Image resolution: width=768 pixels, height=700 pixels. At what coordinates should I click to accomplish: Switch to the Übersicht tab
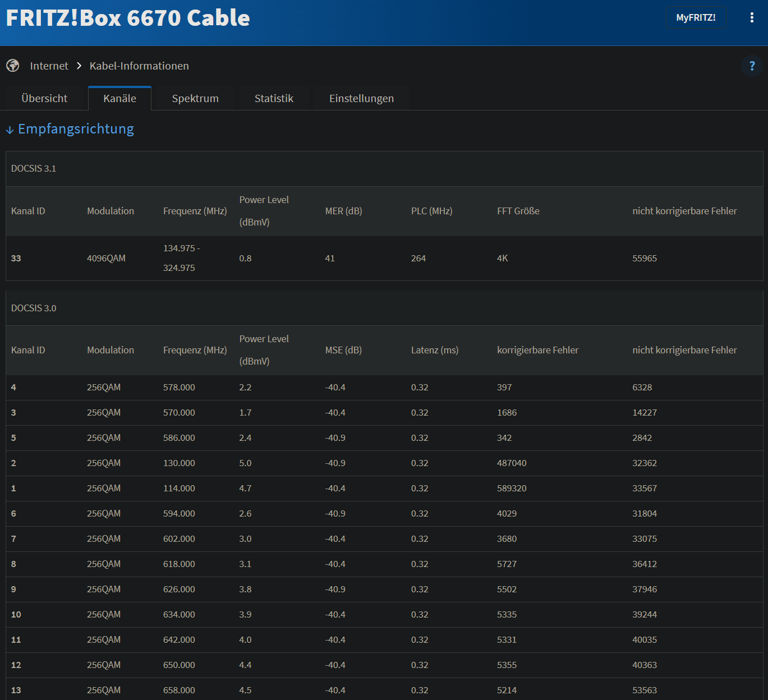click(x=44, y=98)
